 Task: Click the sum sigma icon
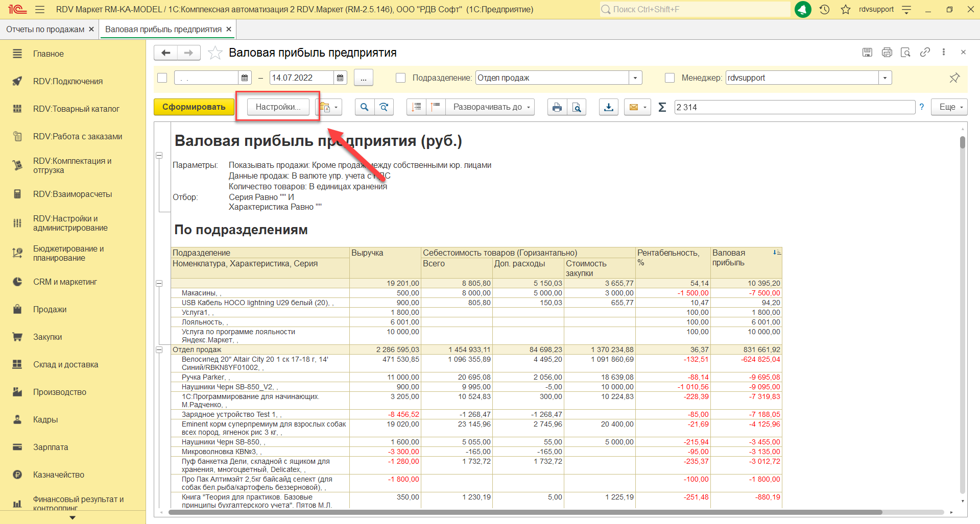[662, 107]
